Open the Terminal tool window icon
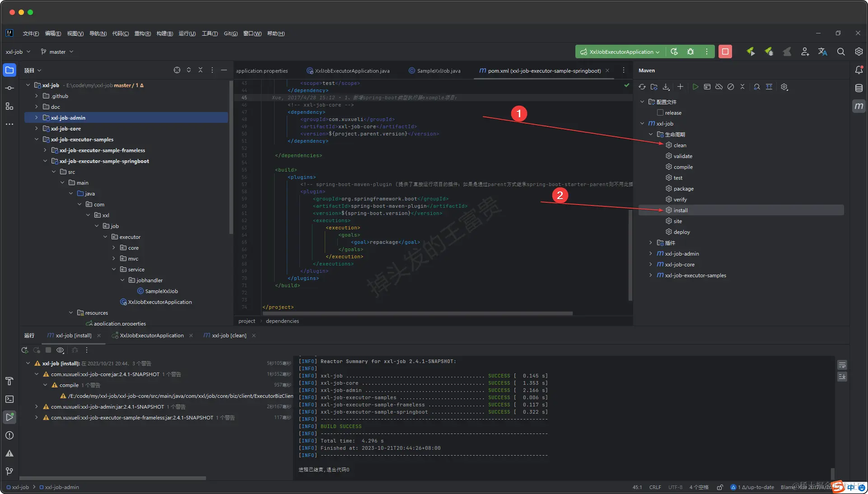This screenshot has width=868, height=494. pos(9,399)
